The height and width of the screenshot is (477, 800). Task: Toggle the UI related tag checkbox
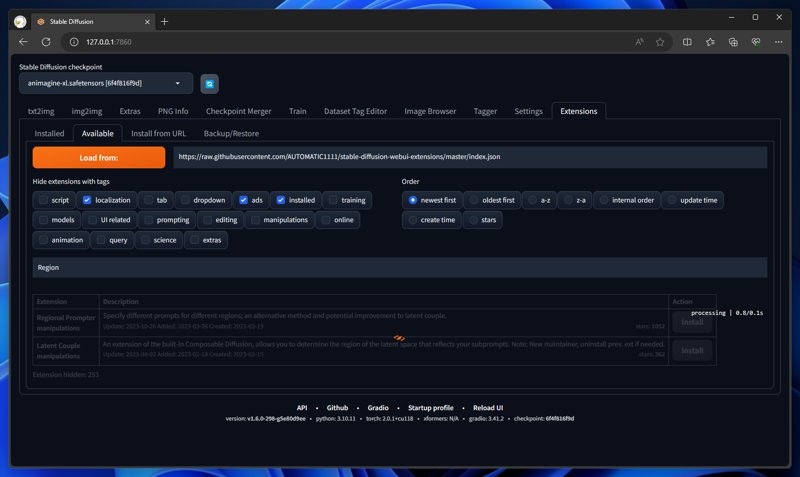pos(92,220)
